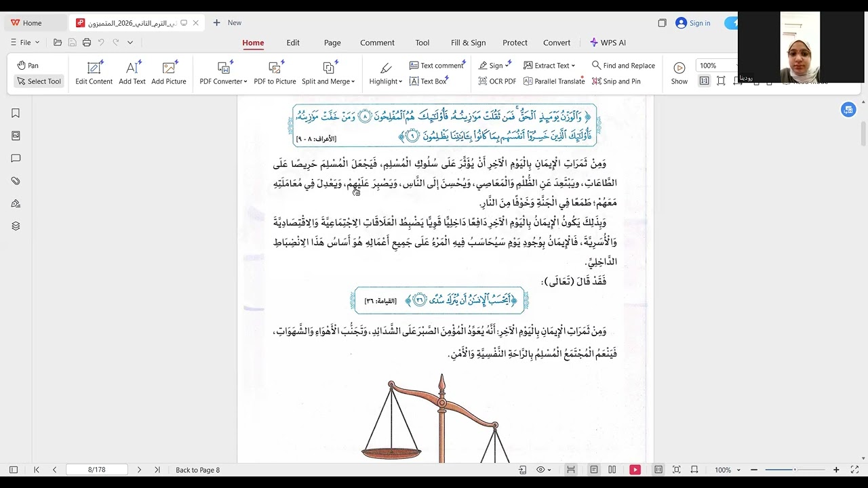868x488 pixels.
Task: Toggle fit page view in ribbon
Action: pyautogui.click(x=721, y=81)
